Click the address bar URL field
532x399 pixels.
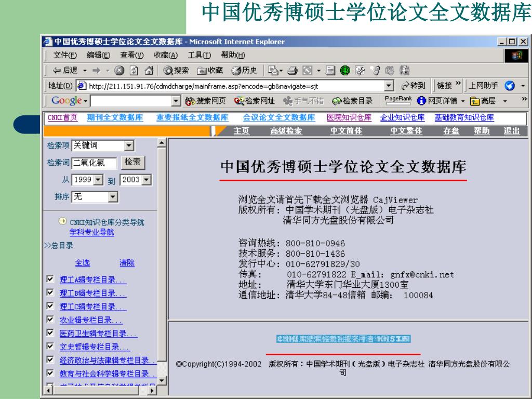click(231, 86)
